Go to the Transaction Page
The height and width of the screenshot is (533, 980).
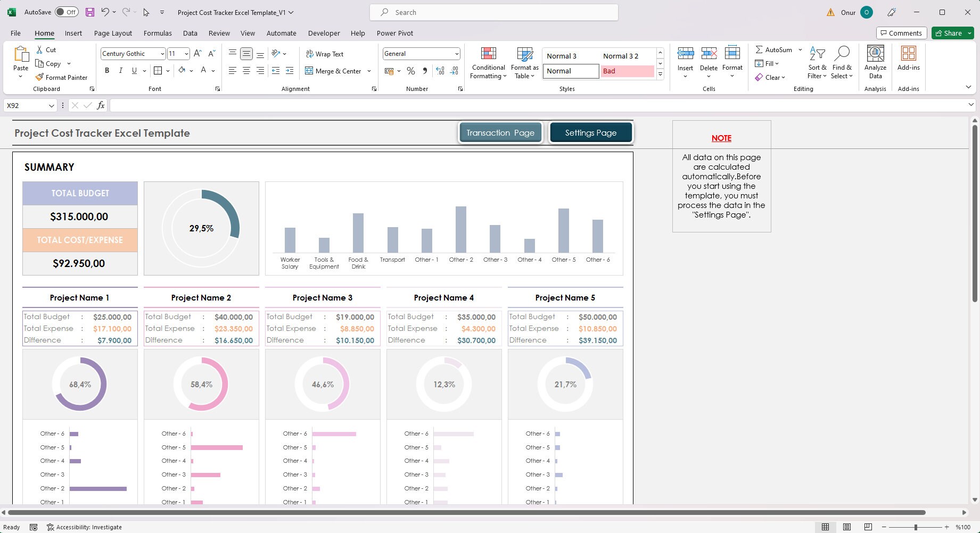(x=500, y=132)
